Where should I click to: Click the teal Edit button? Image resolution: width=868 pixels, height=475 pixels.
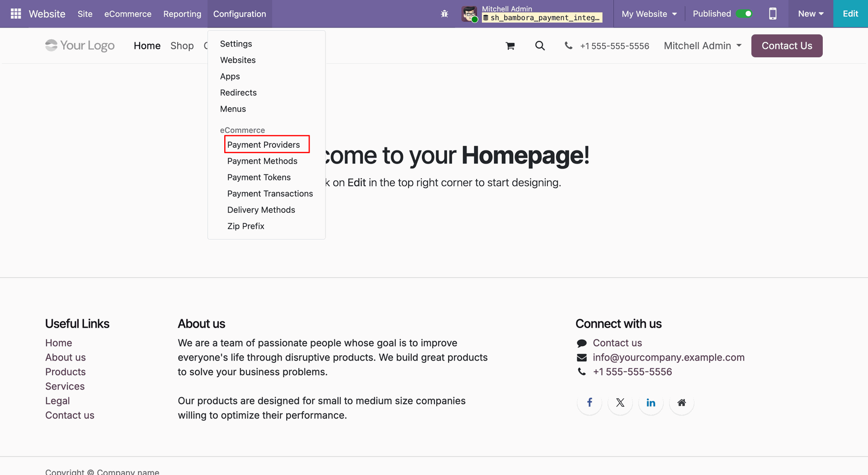[850, 14]
